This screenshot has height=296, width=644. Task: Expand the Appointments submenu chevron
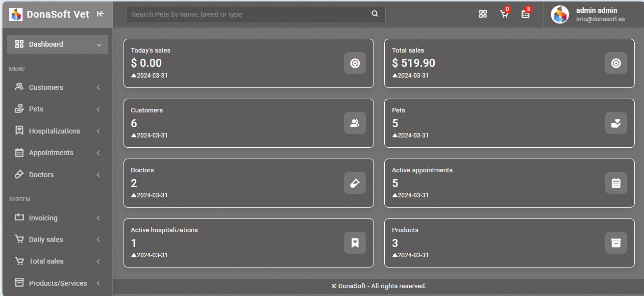coord(99,153)
